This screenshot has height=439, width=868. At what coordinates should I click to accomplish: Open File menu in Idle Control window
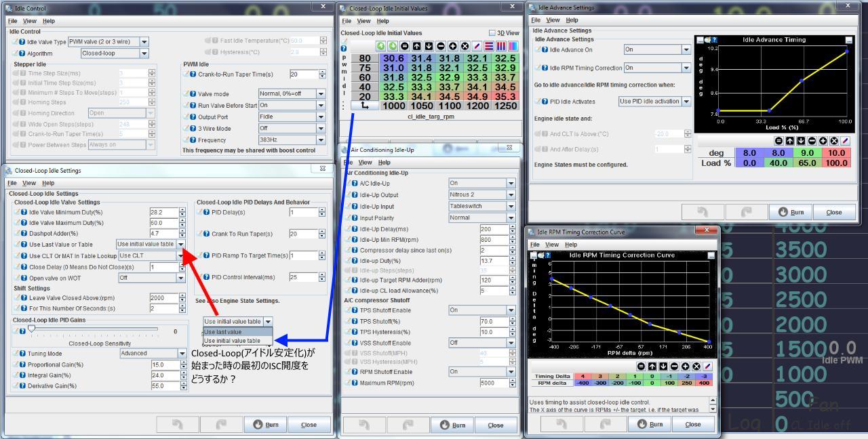click(x=13, y=21)
